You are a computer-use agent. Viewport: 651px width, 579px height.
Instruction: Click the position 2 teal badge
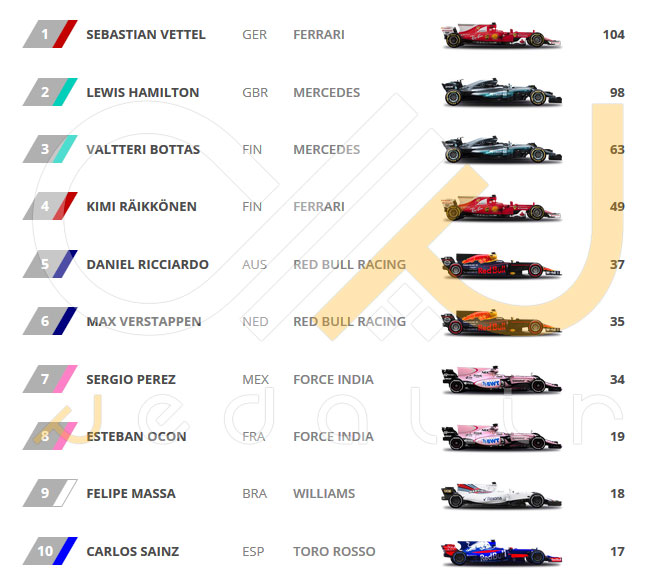pyautogui.click(x=50, y=92)
